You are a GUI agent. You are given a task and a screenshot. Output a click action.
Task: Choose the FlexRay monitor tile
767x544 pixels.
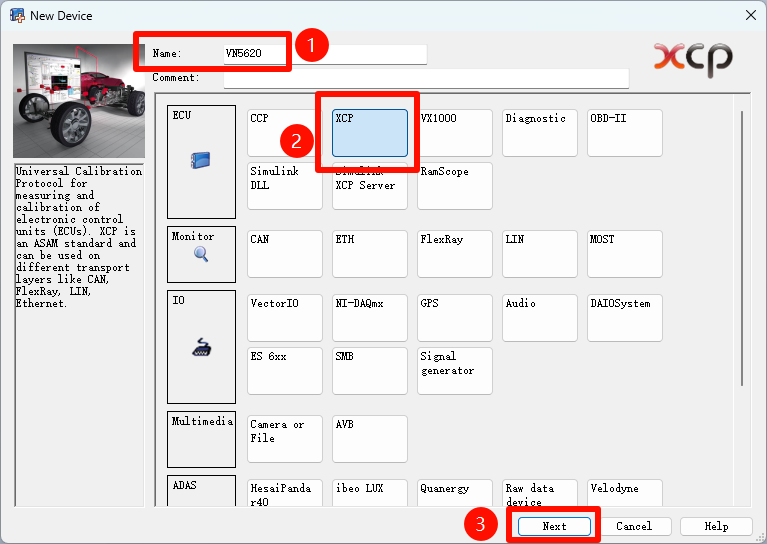click(455, 254)
